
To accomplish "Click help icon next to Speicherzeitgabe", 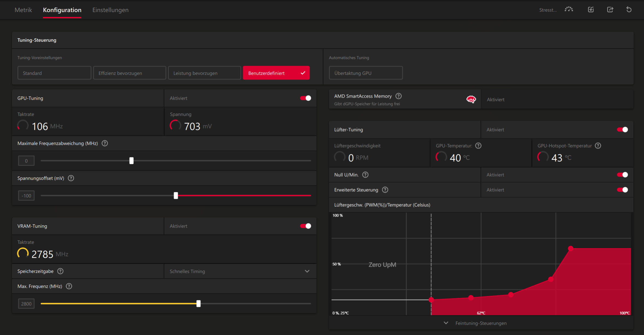I will click(x=60, y=271).
